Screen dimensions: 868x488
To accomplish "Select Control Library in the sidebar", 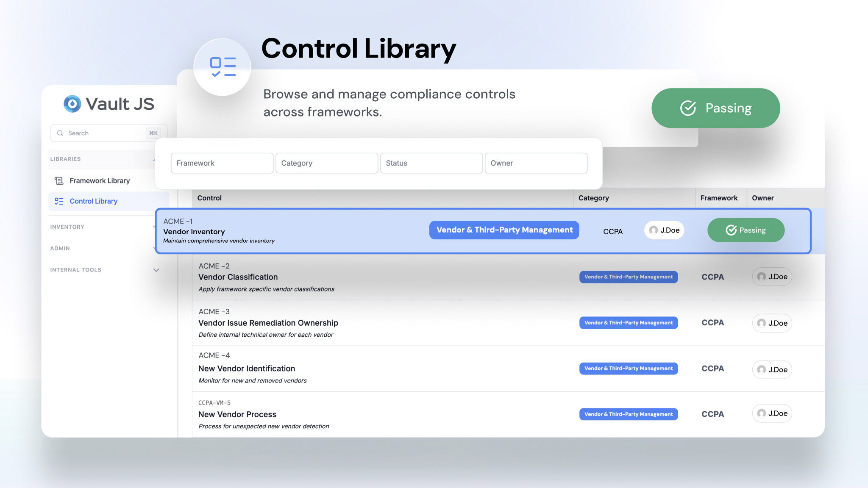I will (x=93, y=201).
